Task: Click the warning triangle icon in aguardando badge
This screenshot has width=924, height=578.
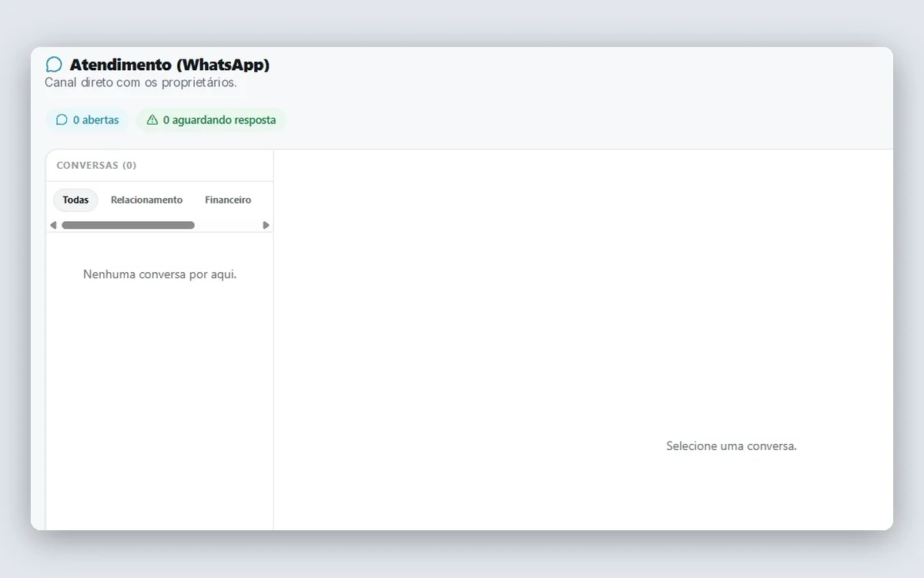Action: (152, 120)
